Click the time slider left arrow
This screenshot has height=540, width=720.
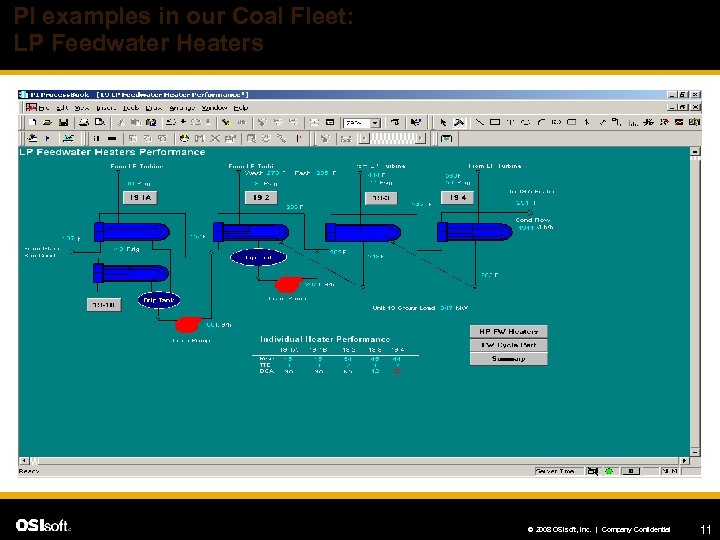pos(364,138)
